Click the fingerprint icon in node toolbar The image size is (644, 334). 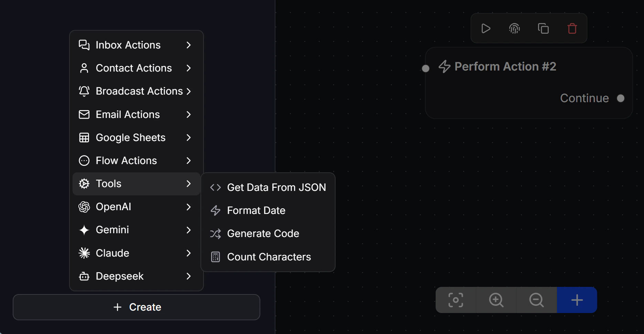pyautogui.click(x=514, y=28)
